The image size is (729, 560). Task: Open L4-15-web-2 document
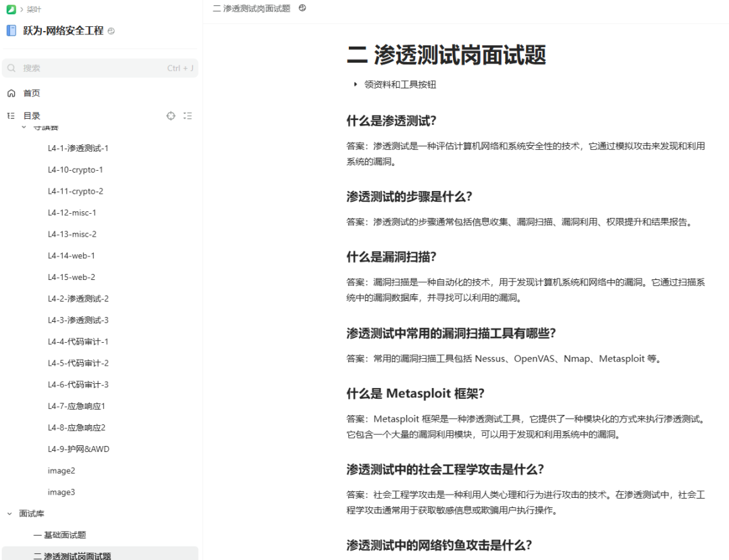(71, 277)
